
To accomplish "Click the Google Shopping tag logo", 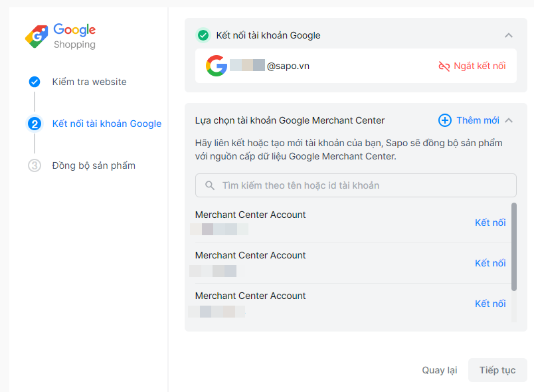I will 37,37.
